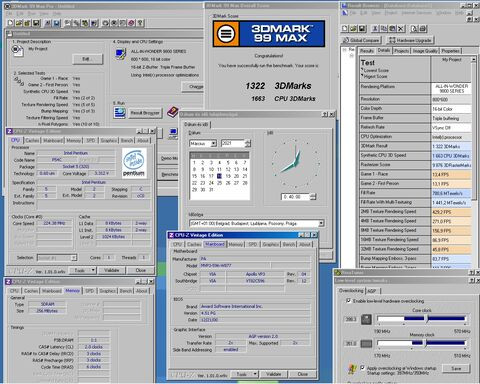Click the Save button in overclocking dialog
480x384 pixels.
[x=456, y=368]
